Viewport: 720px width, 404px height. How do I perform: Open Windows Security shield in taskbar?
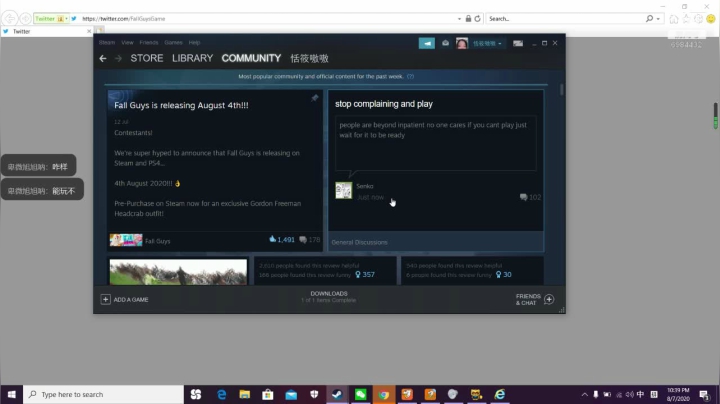(314, 394)
